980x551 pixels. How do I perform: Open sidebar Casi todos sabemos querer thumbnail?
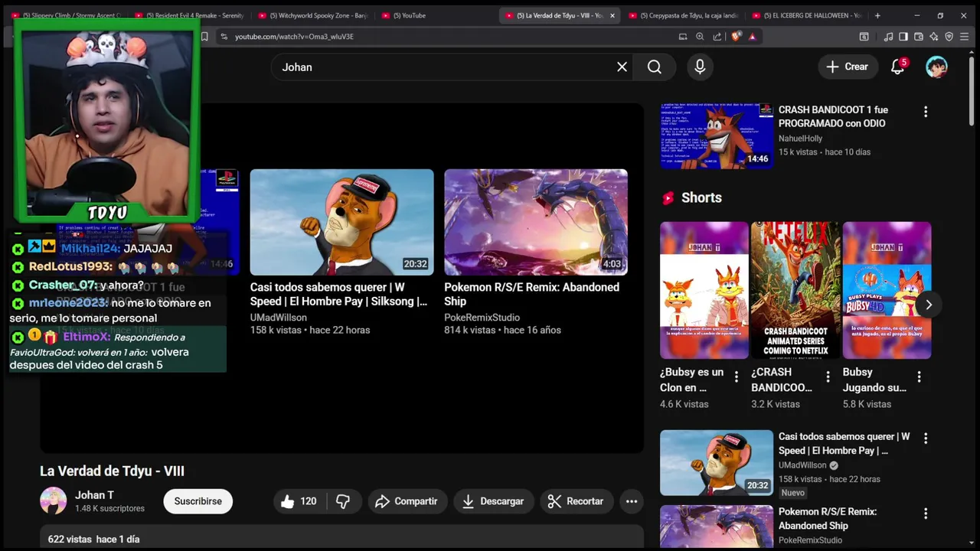click(x=717, y=462)
